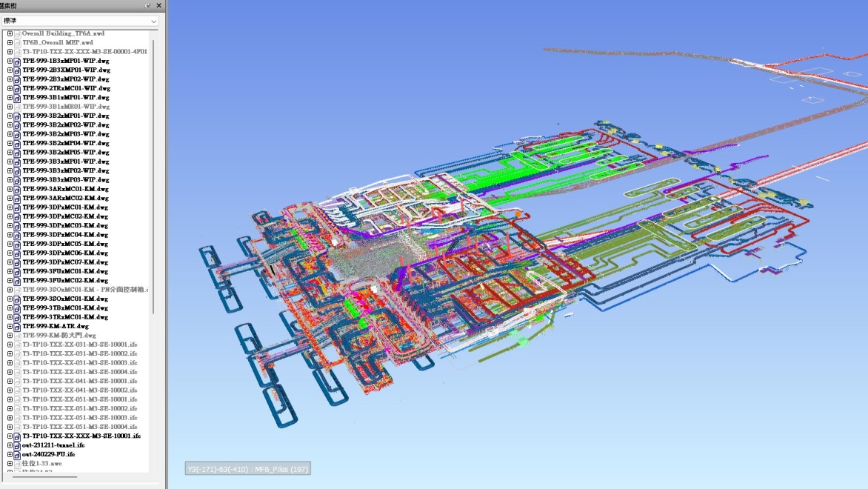This screenshot has height=489, width=868.
Task: Select TPE-999-KM-防火門.dwg in the tree
Action: tap(59, 336)
